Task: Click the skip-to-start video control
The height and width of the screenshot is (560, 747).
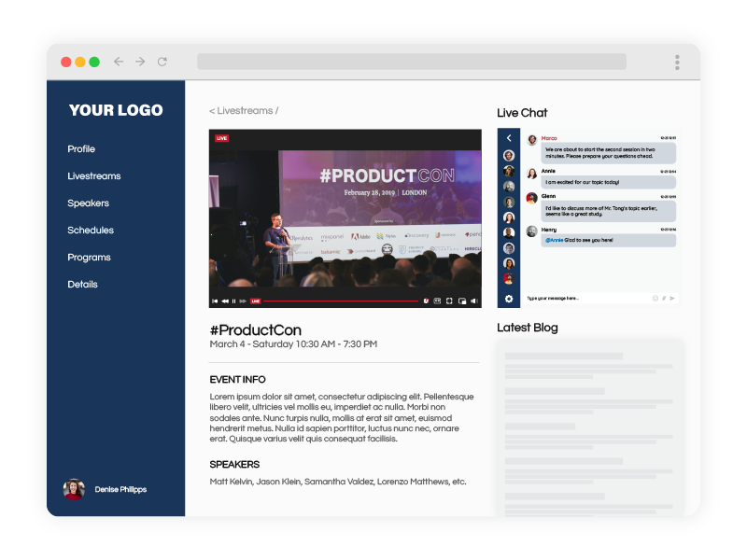Action: [215, 301]
